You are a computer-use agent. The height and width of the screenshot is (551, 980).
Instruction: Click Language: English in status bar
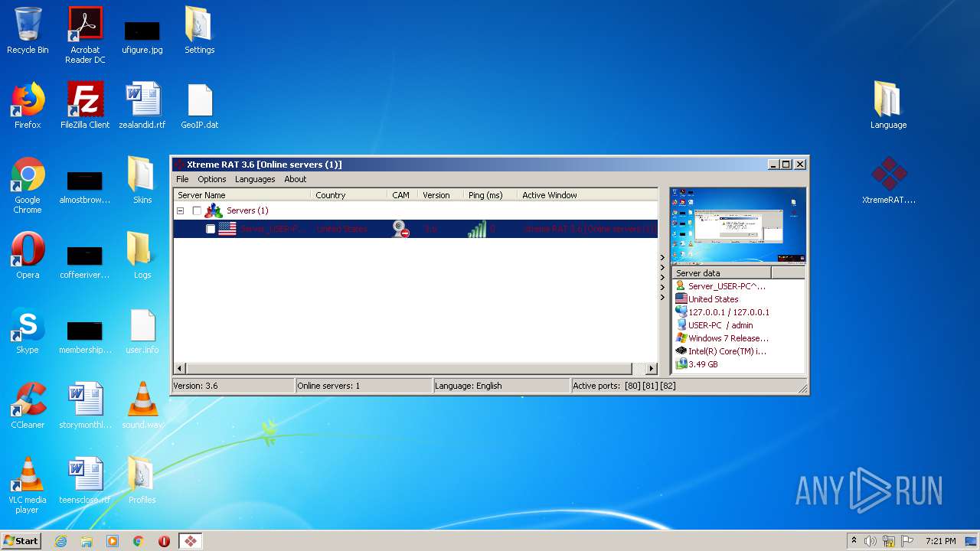pyautogui.click(x=501, y=386)
